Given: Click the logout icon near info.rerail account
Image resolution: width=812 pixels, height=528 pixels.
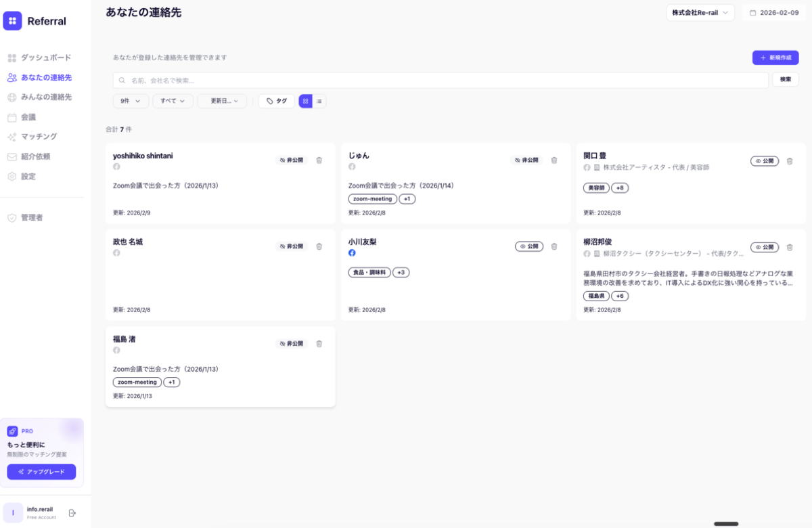Looking at the screenshot, I should coord(71,512).
